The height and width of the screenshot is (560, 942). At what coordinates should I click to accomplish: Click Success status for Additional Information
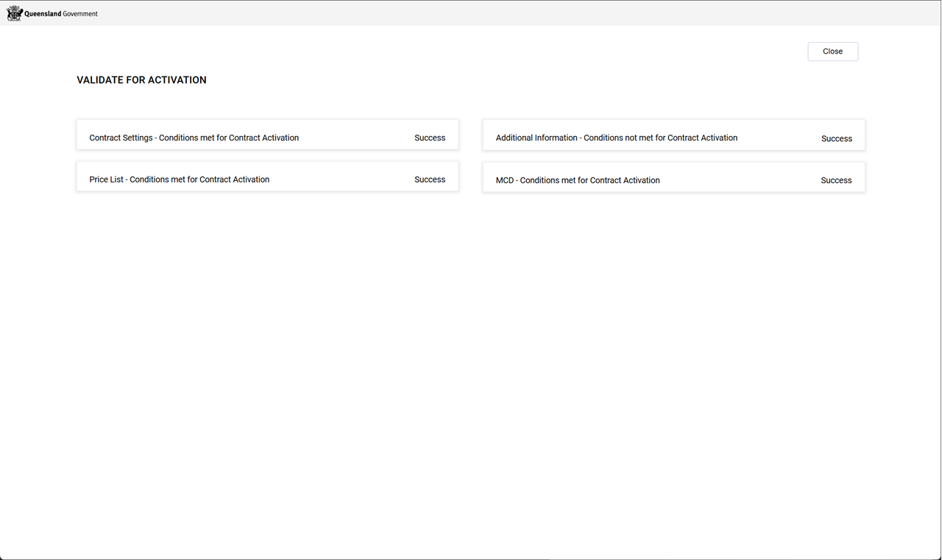[836, 138]
